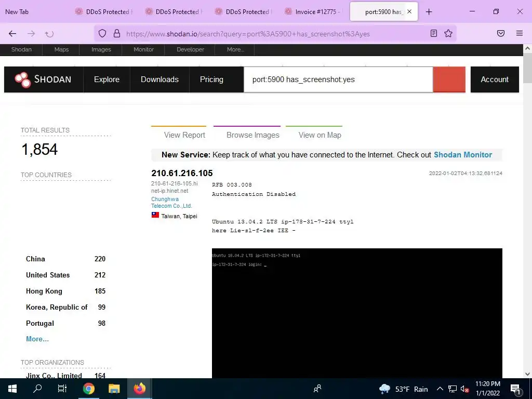The width and height of the screenshot is (532, 399).
Task: Open the Maps item in top bar
Action: pos(61,49)
